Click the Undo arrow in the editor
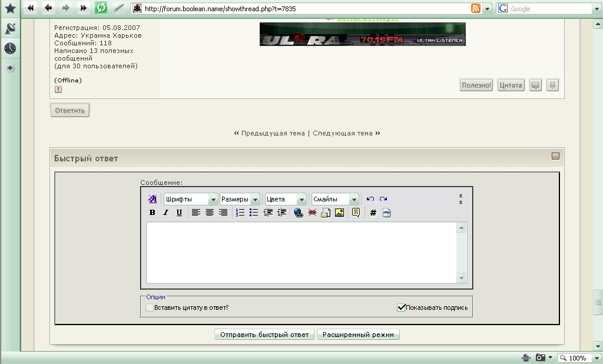This screenshot has height=364, width=603. pyautogui.click(x=370, y=199)
